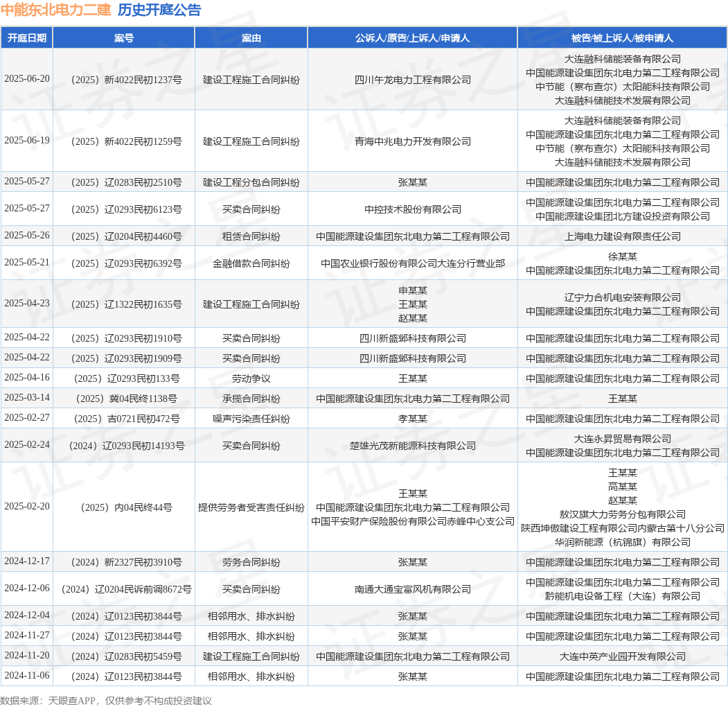728x707 pixels.
Task: Click defendant 敖汉旗大力劳务分包有限公司
Action: [622, 514]
